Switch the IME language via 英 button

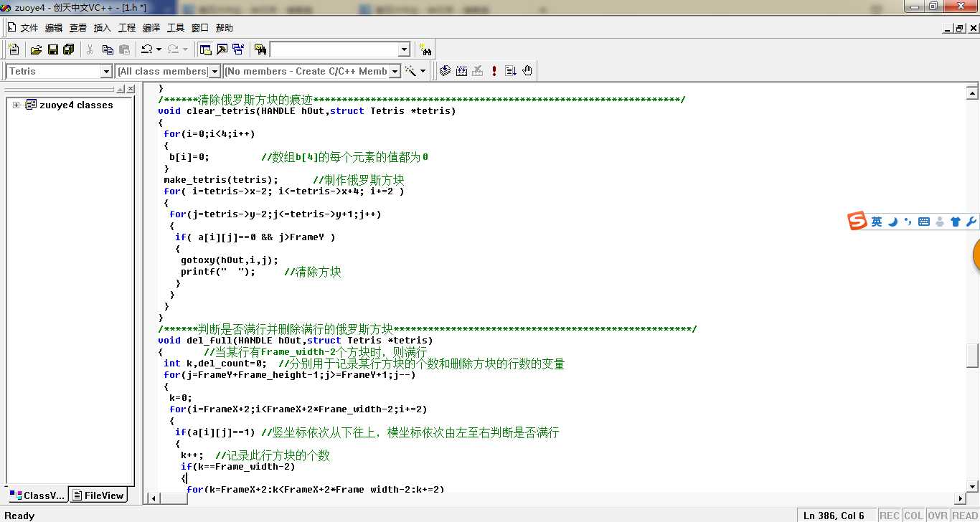[877, 222]
